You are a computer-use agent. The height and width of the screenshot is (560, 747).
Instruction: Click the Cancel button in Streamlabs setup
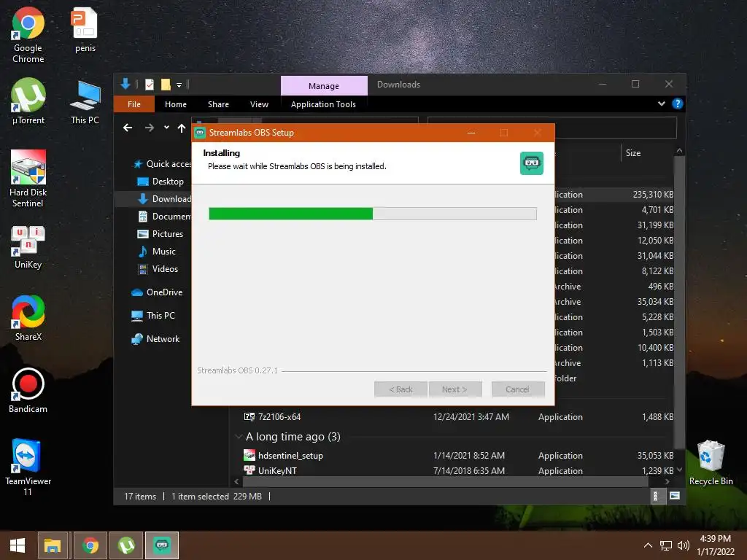click(x=518, y=389)
